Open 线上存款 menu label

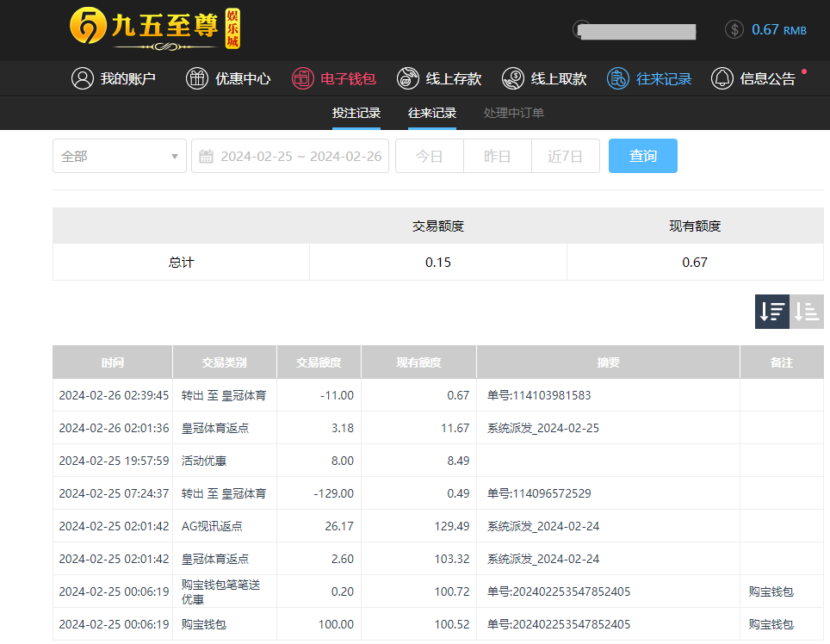tap(454, 78)
